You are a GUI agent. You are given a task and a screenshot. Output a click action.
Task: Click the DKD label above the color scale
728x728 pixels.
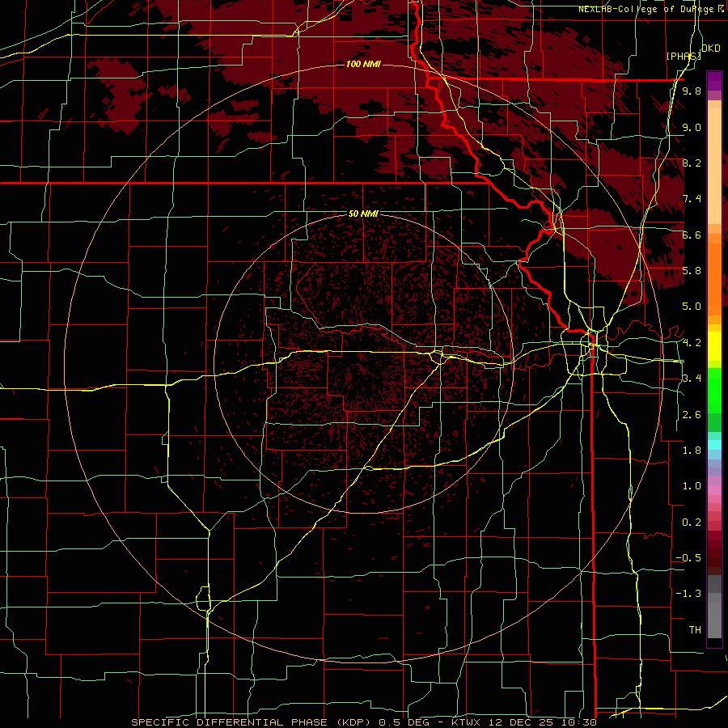click(711, 49)
